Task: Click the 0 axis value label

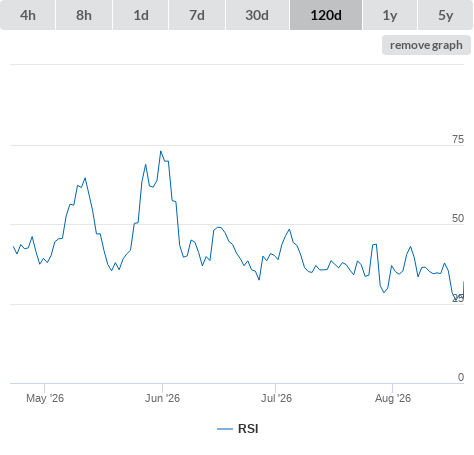Action: [461, 377]
